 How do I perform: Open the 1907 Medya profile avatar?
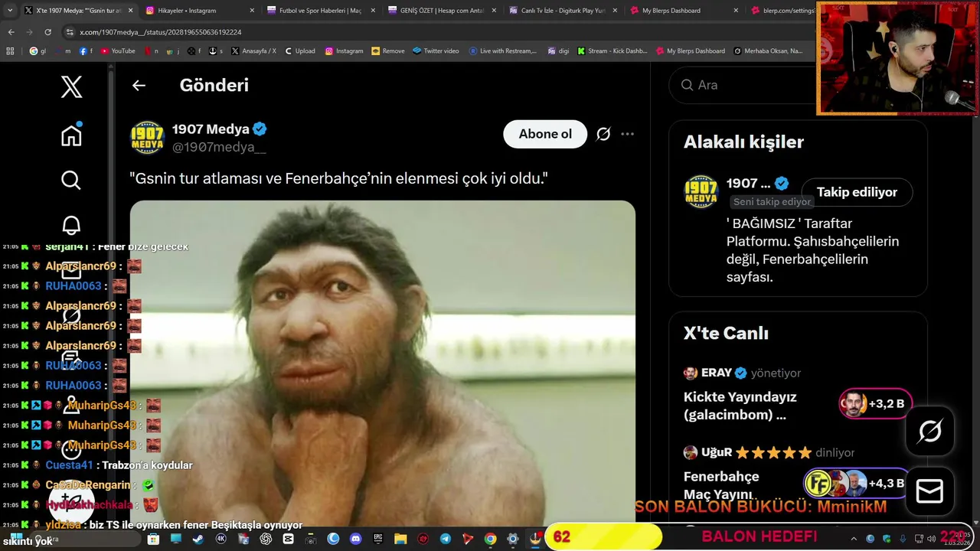147,137
